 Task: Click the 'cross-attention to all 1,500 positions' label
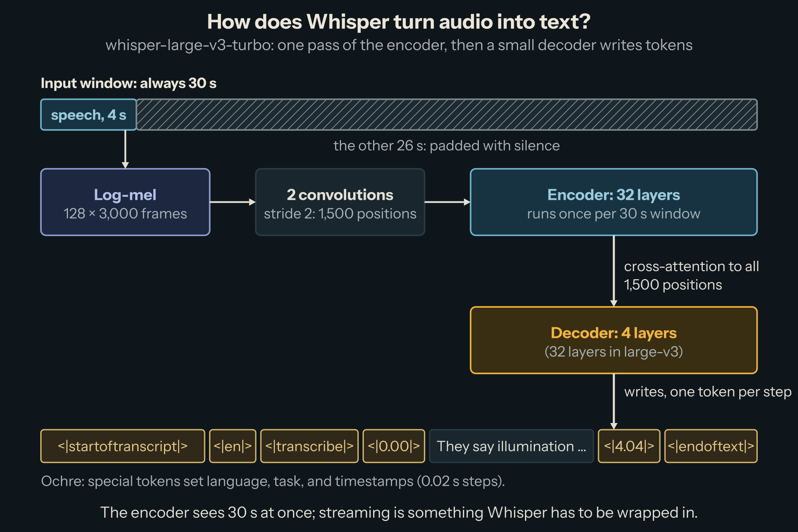691,275
